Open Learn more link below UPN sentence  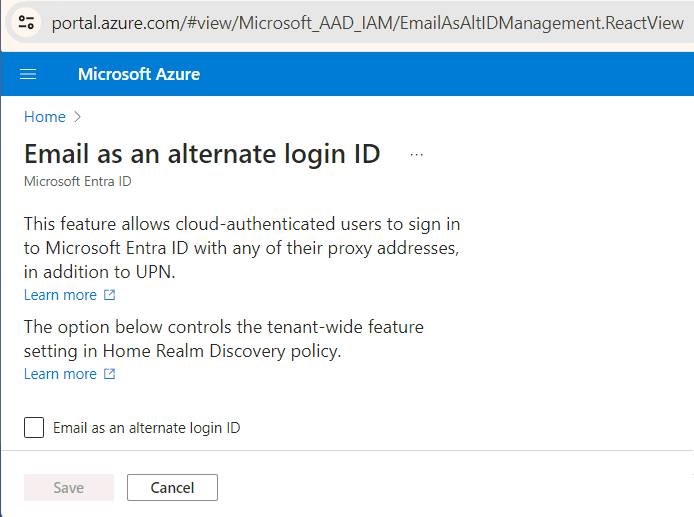(x=60, y=295)
